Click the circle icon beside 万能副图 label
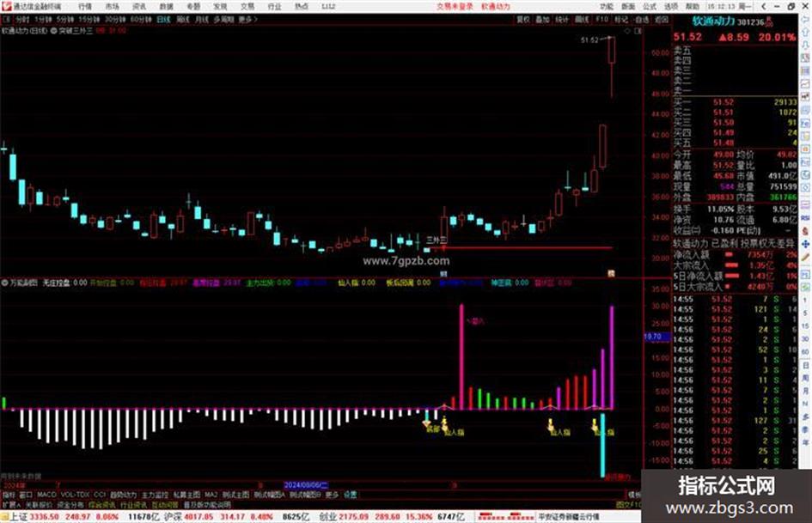This screenshot has height=523, width=812. [x=4, y=283]
